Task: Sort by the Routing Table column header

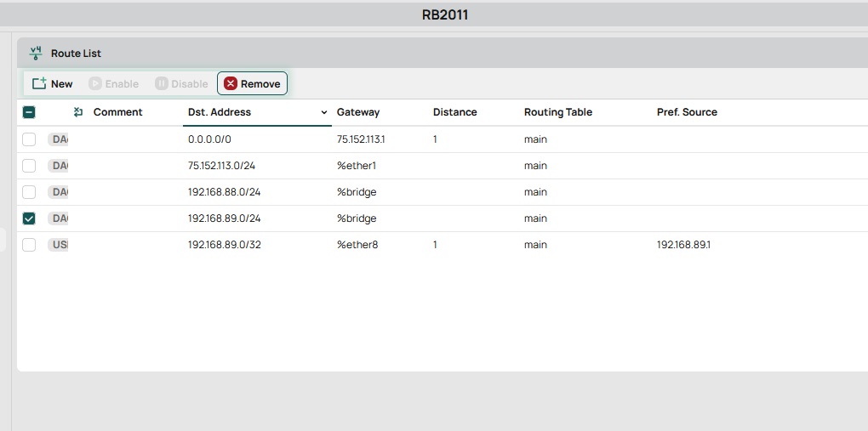Action: pyautogui.click(x=558, y=112)
